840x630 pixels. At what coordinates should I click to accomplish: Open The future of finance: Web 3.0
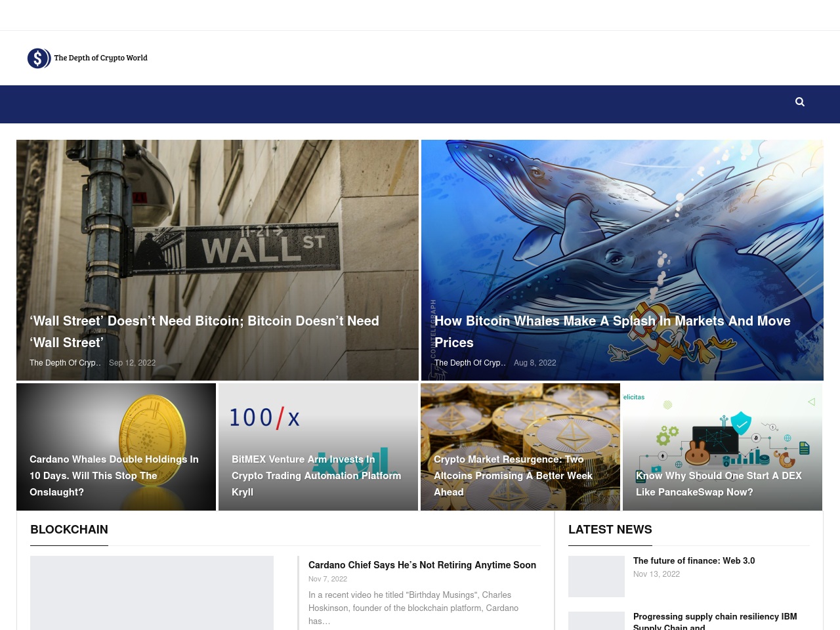coord(694,560)
